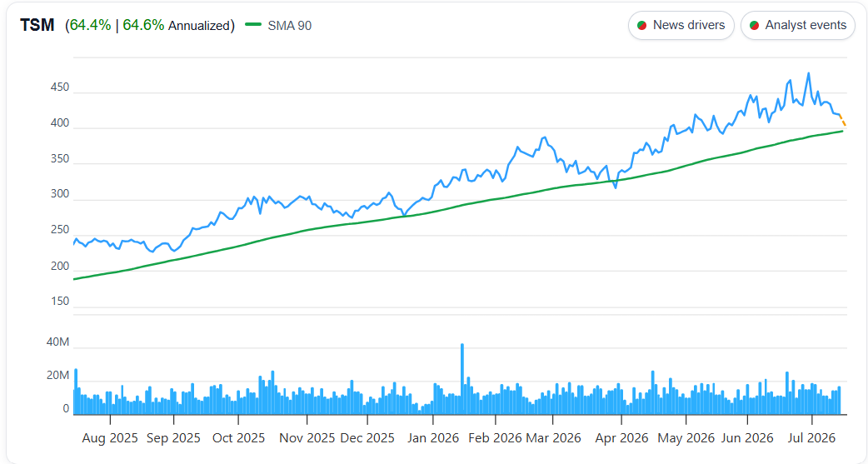Screen dimensions: 868x464
Task: Click the red-green dot in News drivers
Action: (x=642, y=26)
